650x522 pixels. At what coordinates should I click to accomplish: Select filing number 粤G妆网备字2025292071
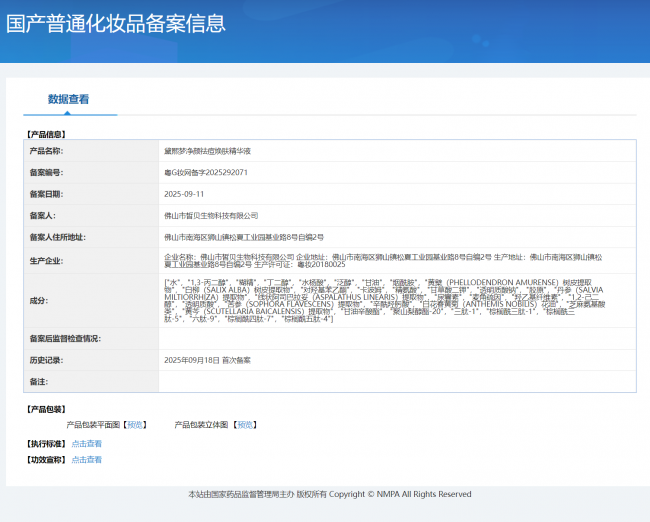point(206,172)
